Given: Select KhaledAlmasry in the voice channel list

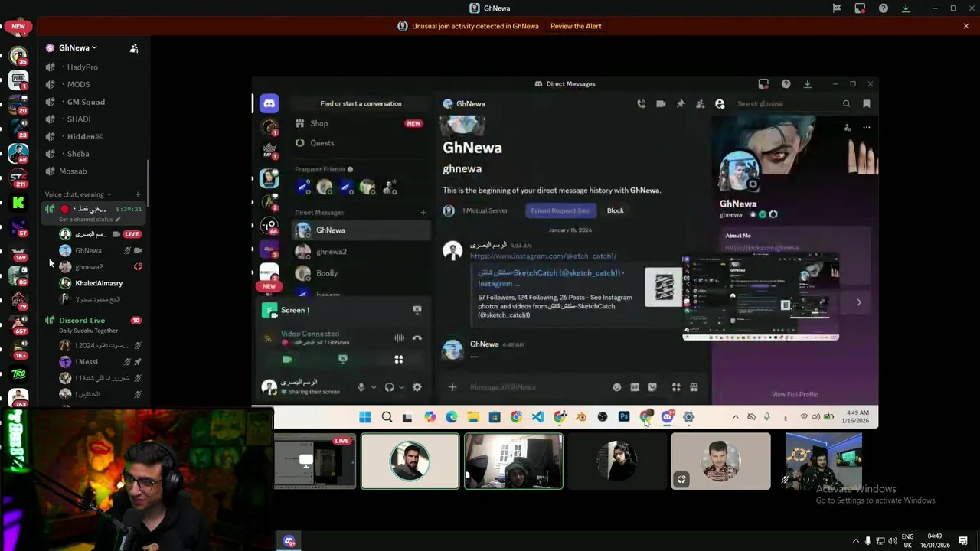Looking at the screenshot, I should tap(99, 283).
